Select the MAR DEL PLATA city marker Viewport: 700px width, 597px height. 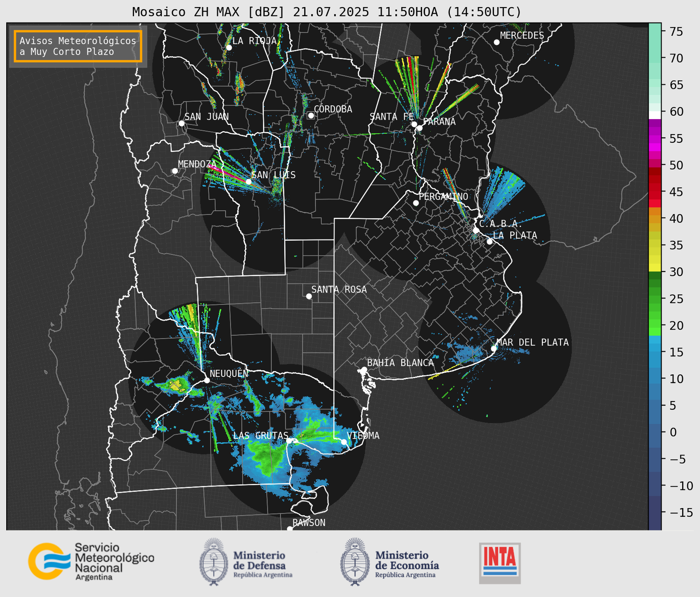click(x=494, y=348)
